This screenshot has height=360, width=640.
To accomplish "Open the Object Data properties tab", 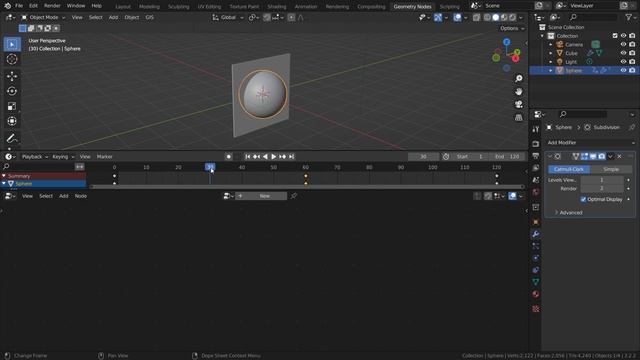I will coord(536,282).
